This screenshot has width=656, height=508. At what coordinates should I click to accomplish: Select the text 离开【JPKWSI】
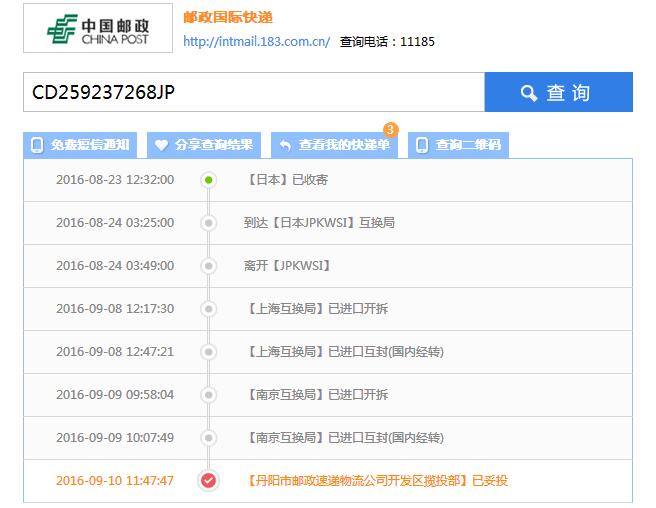point(289,266)
